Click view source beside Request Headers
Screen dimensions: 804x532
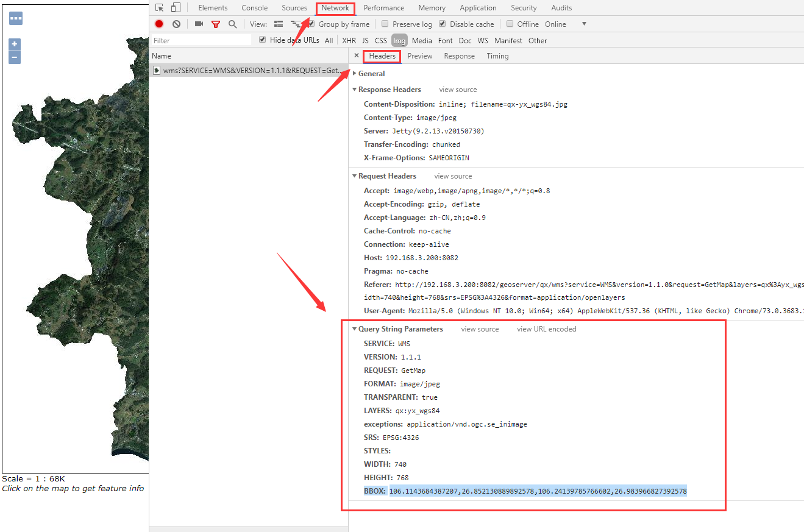[452, 176]
